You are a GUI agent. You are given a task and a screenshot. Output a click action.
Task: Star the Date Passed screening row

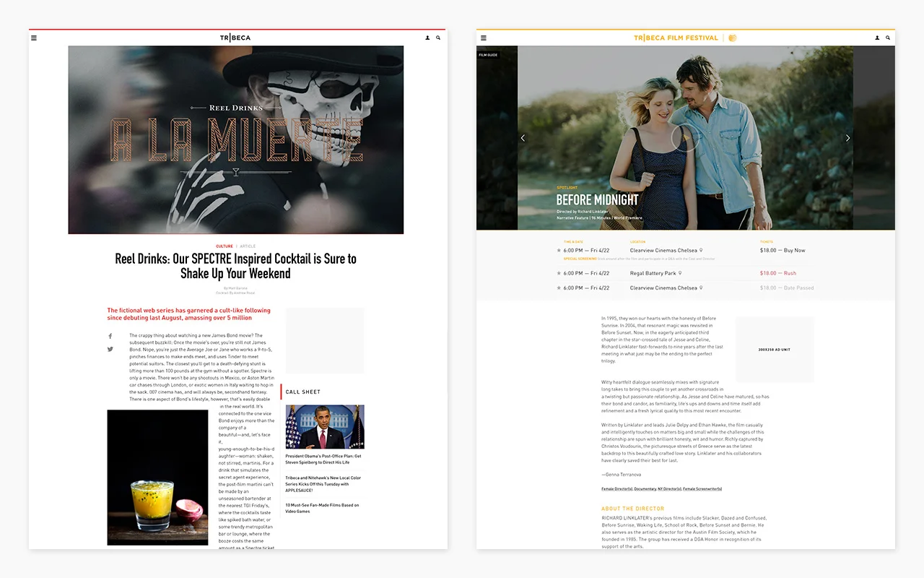[x=559, y=288]
